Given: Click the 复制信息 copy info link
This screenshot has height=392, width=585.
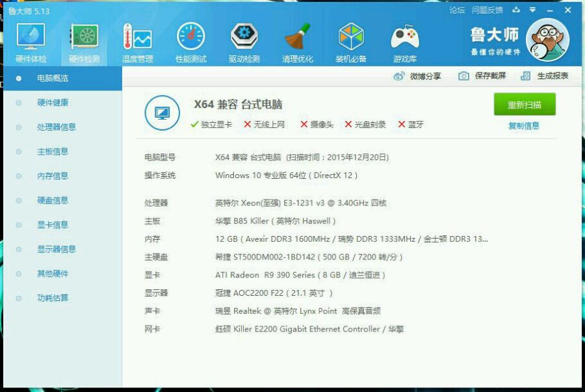Looking at the screenshot, I should pyautogui.click(x=524, y=126).
